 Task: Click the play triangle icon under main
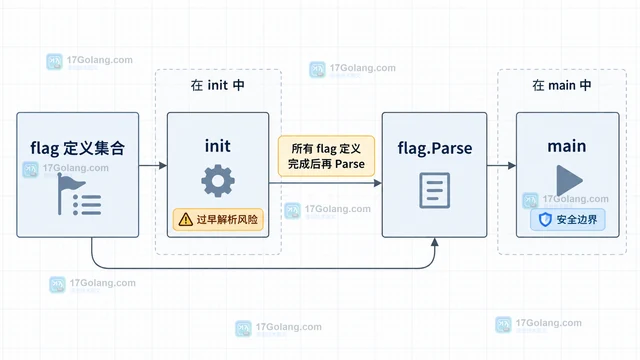pyautogui.click(x=569, y=180)
